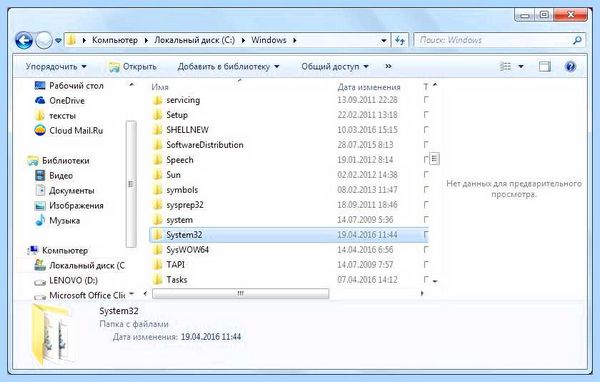Click the file list scroll down arrow
This screenshot has height=382, width=600.
[x=435, y=281]
